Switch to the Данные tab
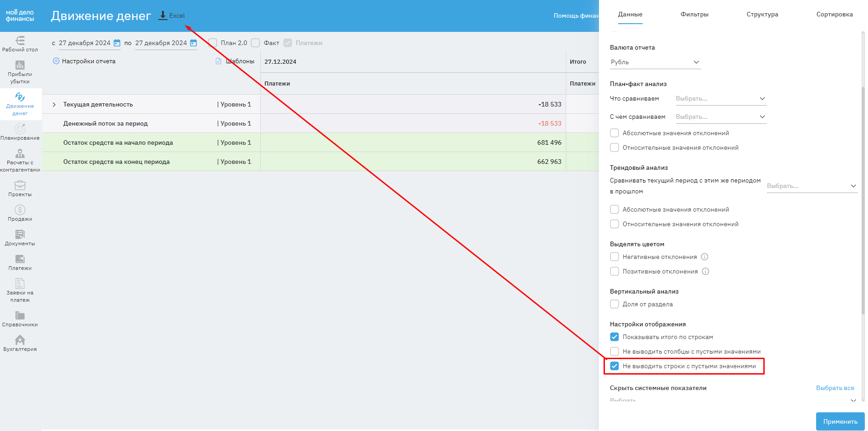Viewport: 868px width, 431px height. click(x=630, y=15)
